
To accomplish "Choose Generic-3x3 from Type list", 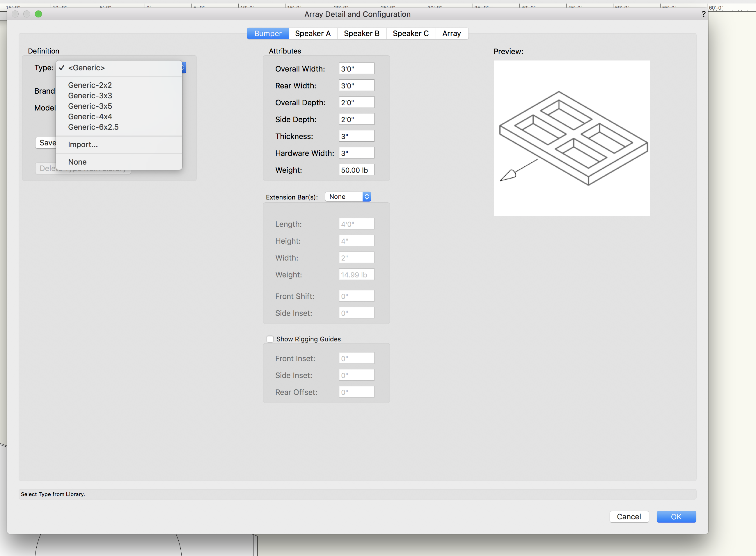I will pyautogui.click(x=90, y=96).
